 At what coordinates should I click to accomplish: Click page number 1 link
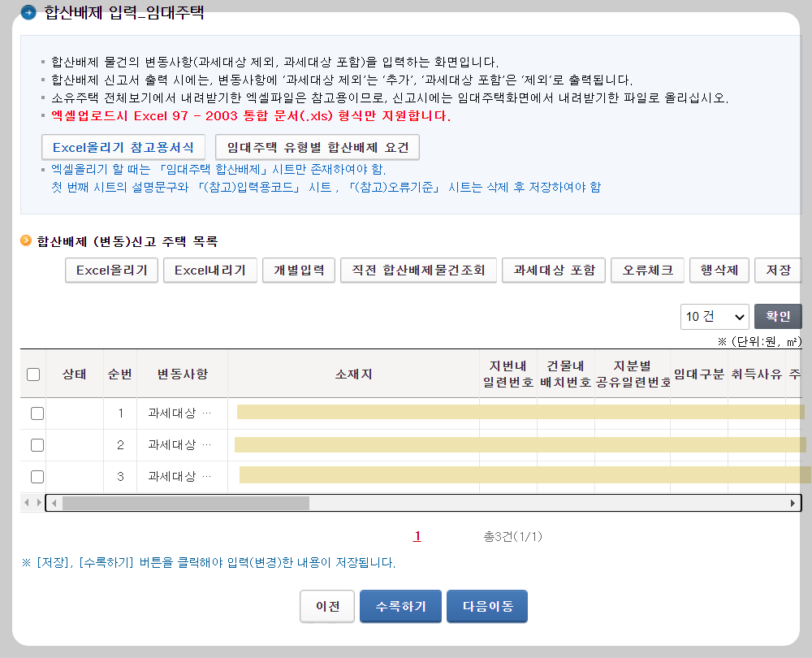click(417, 536)
